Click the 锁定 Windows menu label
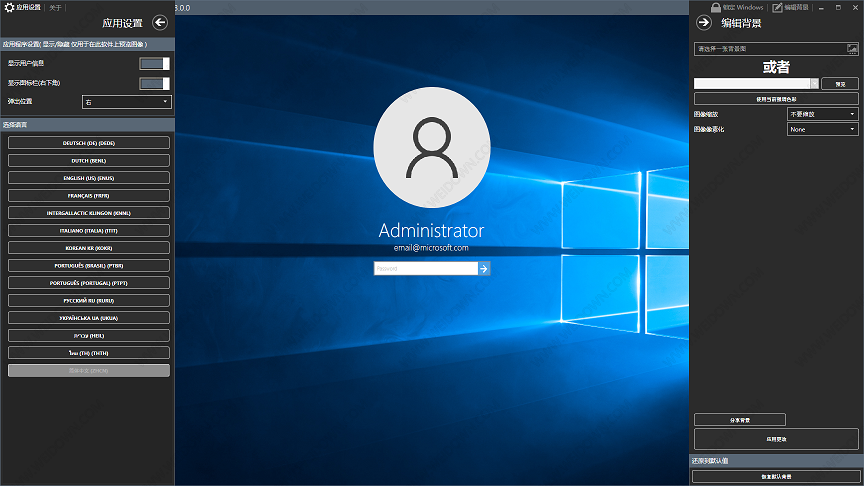This screenshot has height=486, width=864. click(x=743, y=8)
